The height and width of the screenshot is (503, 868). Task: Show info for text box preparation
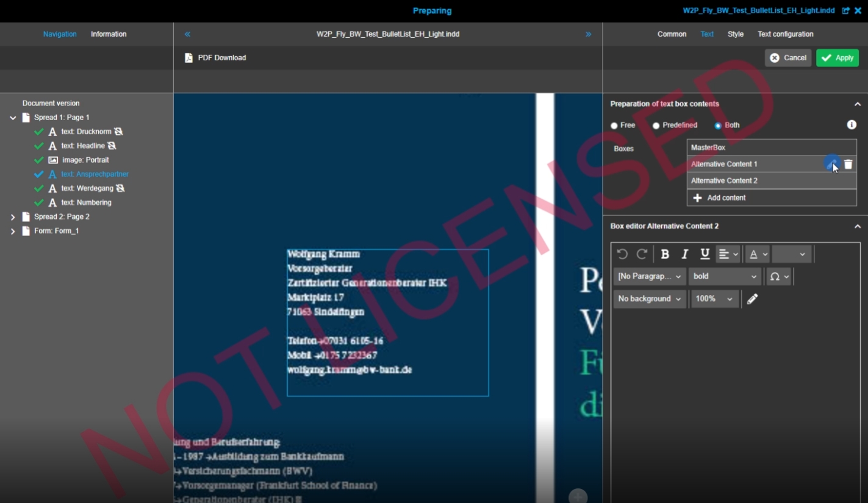click(x=852, y=125)
